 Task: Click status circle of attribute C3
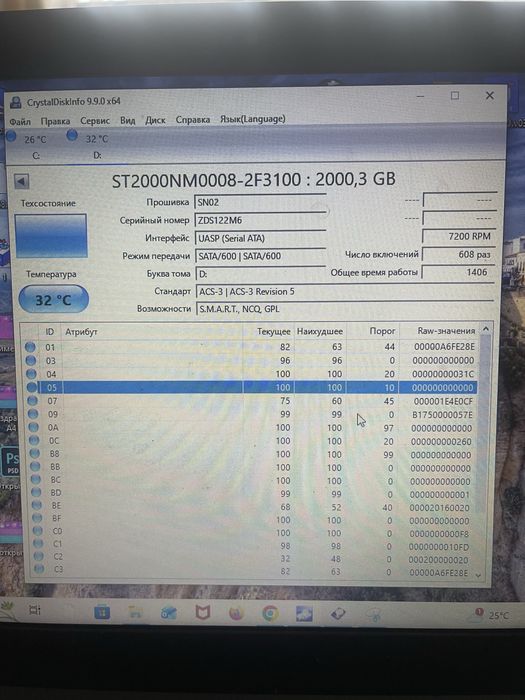tap(39, 569)
